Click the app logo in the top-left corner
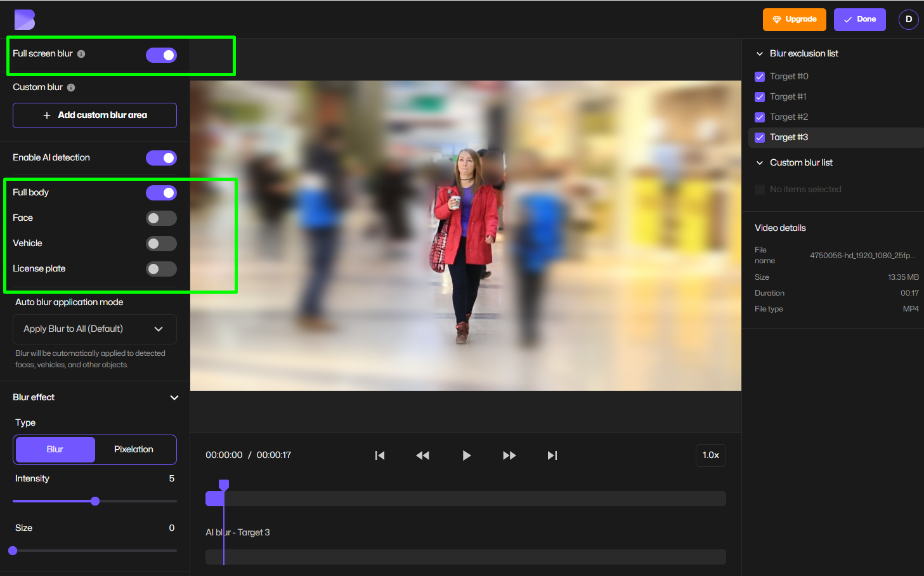 coord(24,19)
